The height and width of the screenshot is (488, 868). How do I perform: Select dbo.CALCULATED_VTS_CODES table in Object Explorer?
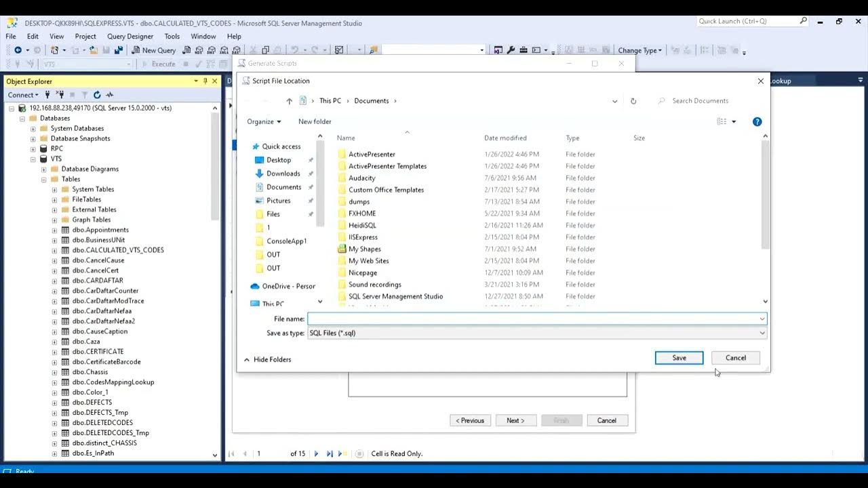pos(118,250)
